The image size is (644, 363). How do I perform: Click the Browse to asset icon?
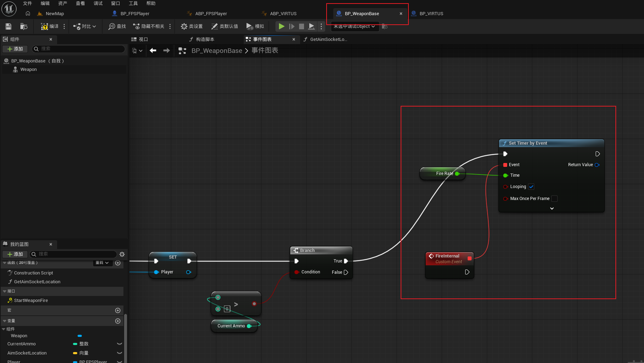click(24, 26)
